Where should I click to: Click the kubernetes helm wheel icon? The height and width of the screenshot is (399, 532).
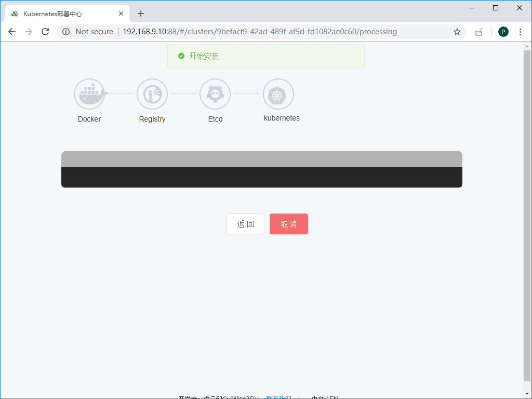click(278, 94)
